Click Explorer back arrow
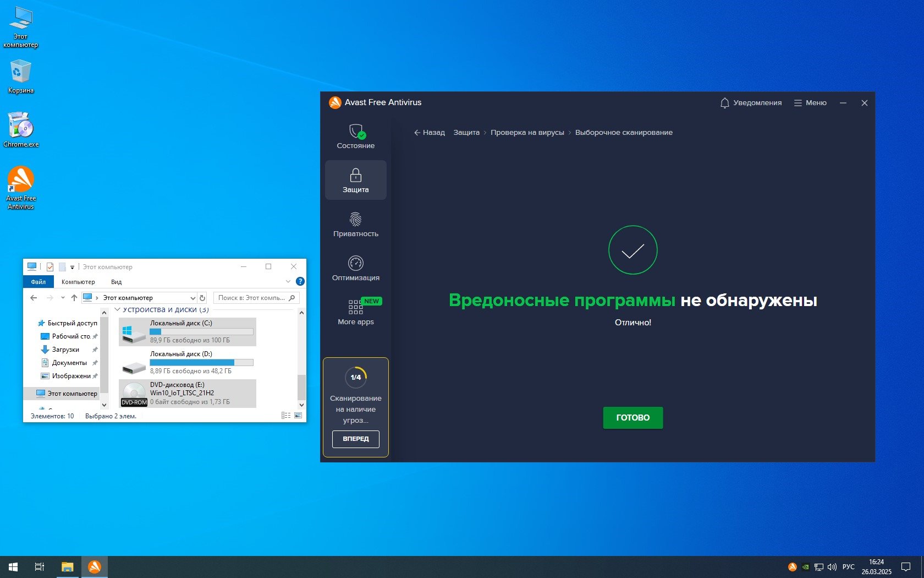 (34, 298)
